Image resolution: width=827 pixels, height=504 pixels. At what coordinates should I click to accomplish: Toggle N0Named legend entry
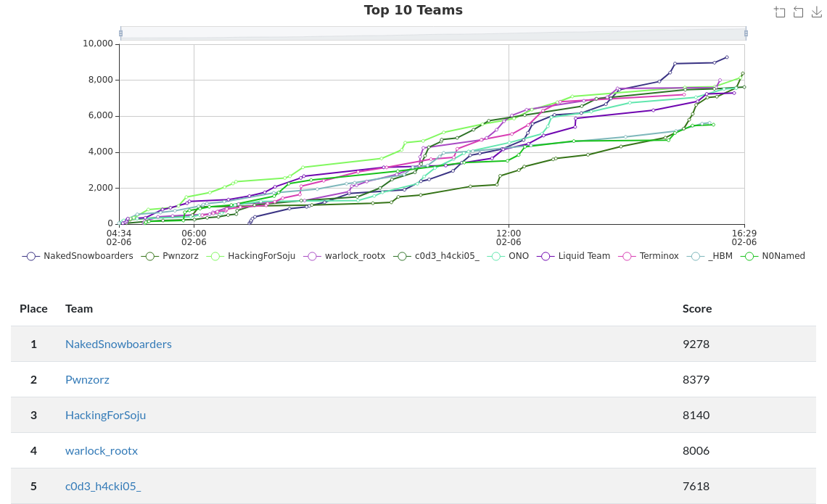click(773, 256)
